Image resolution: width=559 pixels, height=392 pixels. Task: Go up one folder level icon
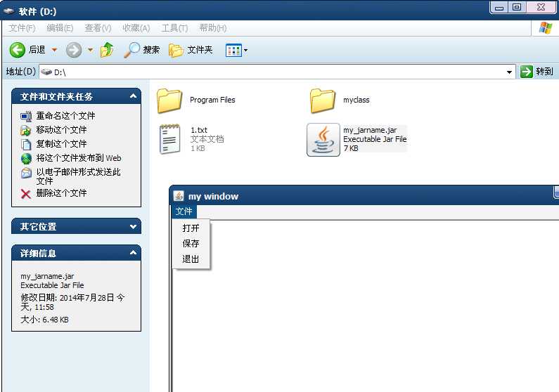pyautogui.click(x=107, y=50)
